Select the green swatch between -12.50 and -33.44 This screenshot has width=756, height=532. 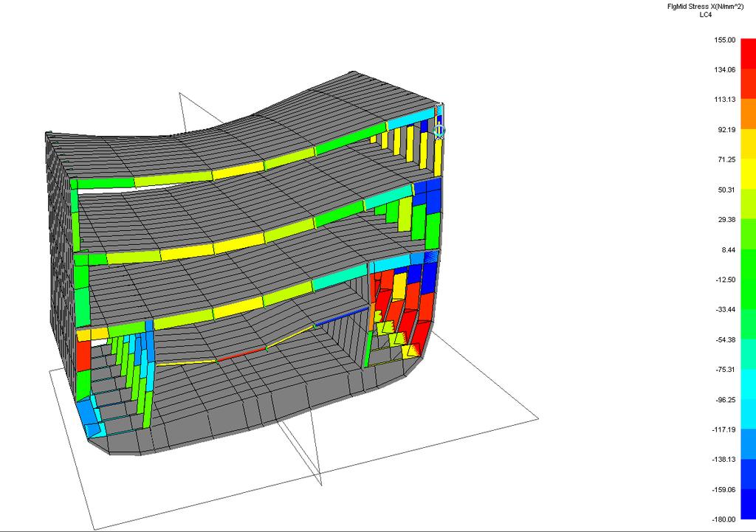[x=749, y=294]
